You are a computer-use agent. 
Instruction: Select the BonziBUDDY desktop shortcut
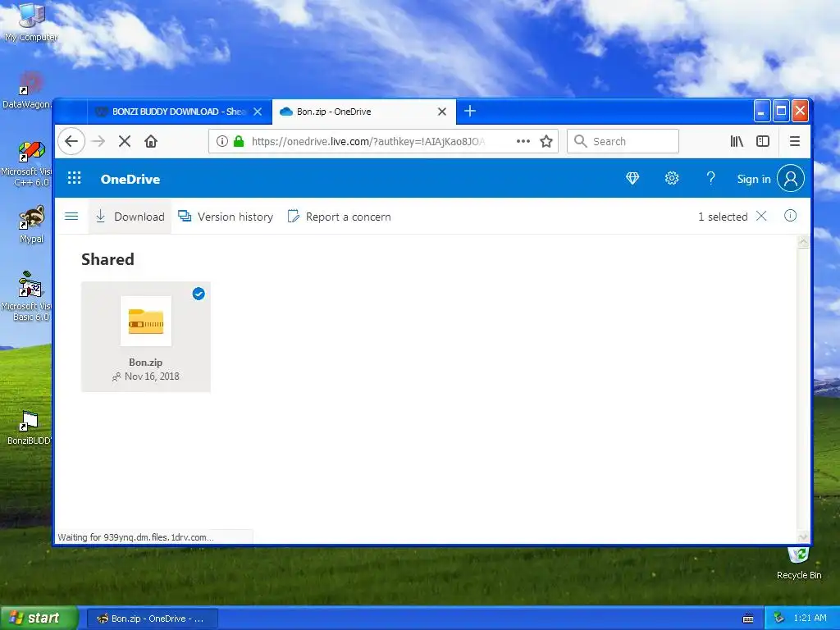29,427
